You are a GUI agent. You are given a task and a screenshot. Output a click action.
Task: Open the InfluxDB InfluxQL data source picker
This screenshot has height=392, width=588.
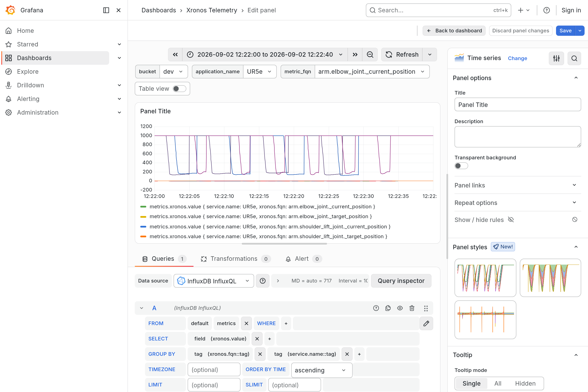214,281
